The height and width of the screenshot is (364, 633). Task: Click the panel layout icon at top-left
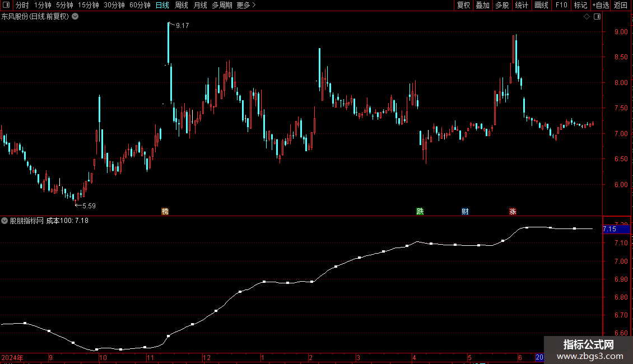pyautogui.click(x=6, y=5)
